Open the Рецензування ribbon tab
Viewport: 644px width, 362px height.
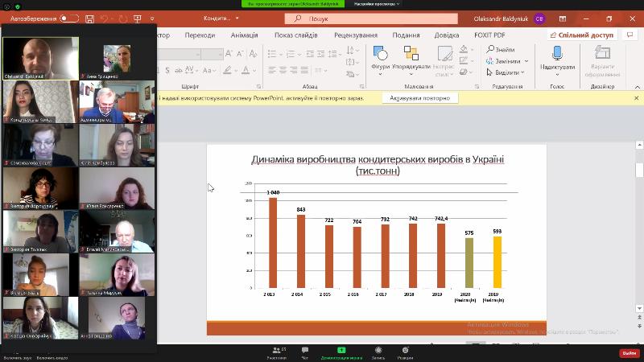(356, 35)
